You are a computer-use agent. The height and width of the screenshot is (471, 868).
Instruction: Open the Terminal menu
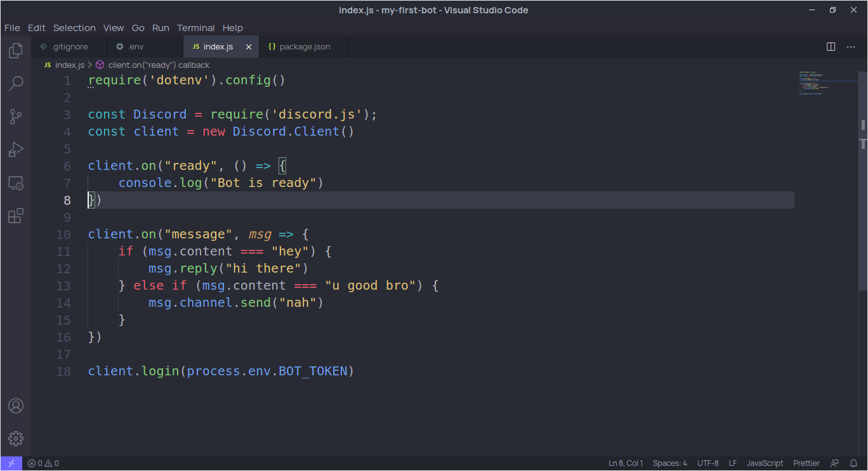196,28
